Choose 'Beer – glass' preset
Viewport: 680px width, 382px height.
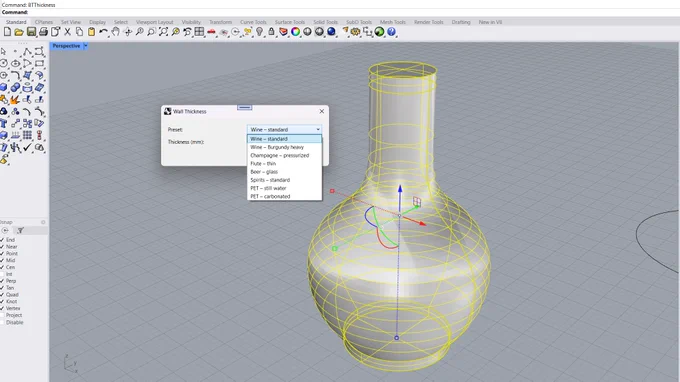click(x=284, y=172)
